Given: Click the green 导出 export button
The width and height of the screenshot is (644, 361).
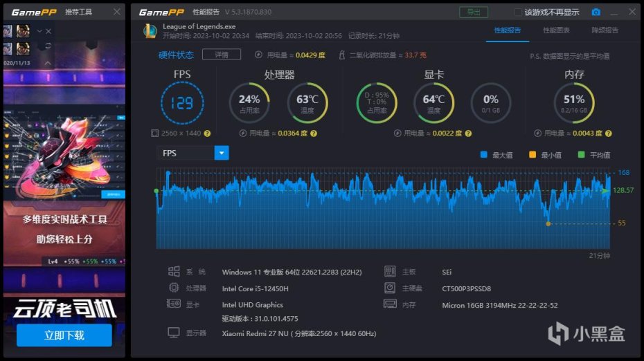Looking at the screenshot, I should coord(474,12).
